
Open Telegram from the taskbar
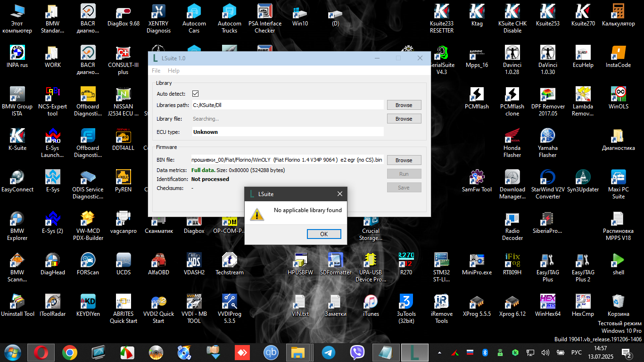point(329,353)
